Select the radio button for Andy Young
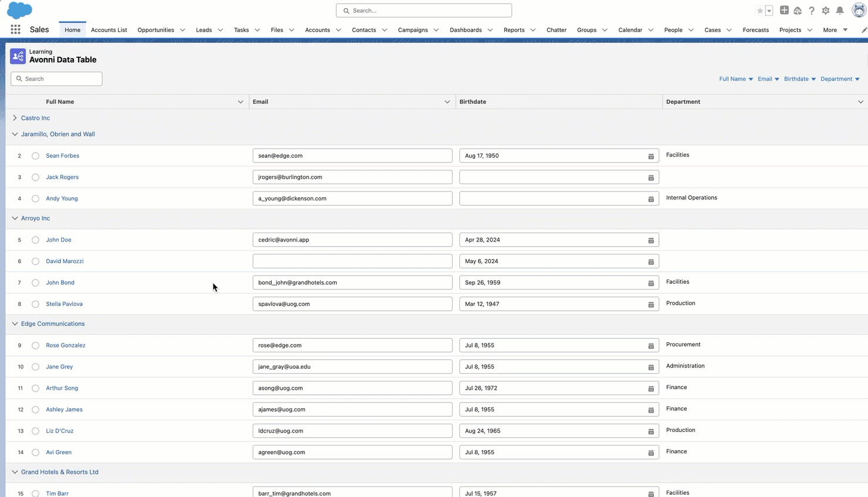 (x=35, y=199)
